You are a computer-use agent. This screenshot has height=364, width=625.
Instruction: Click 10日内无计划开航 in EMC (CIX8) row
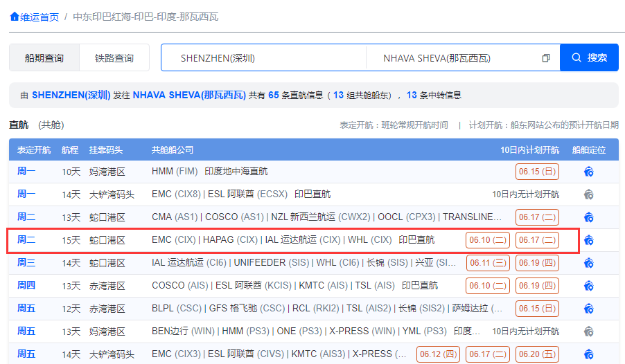coord(526,194)
